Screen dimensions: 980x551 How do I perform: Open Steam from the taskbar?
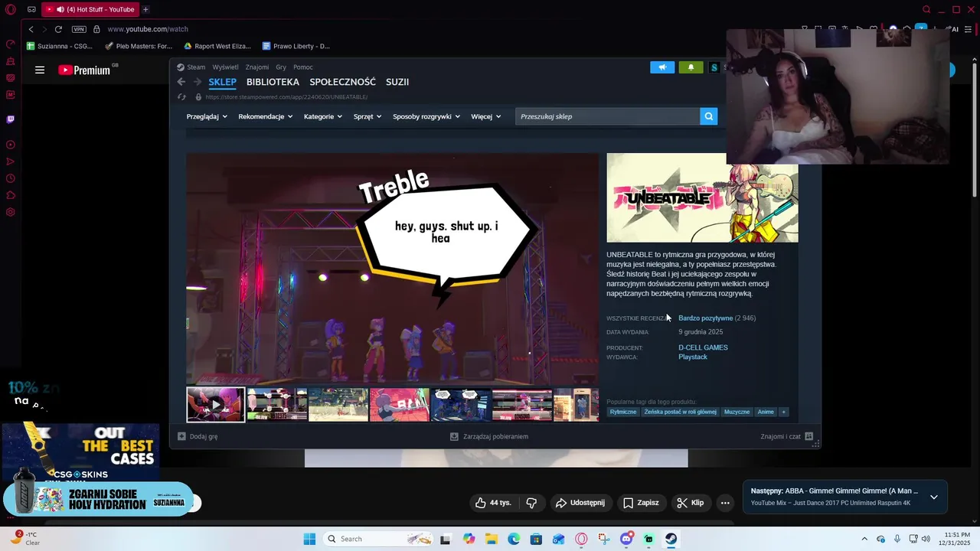tap(671, 539)
